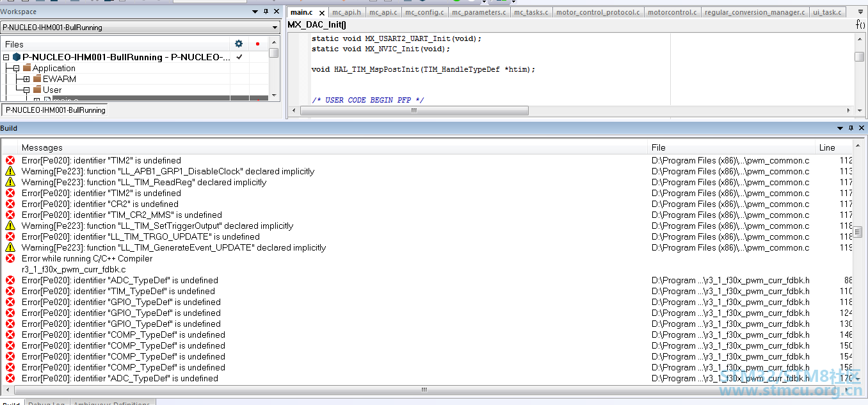This screenshot has width=868, height=405.
Task: Click error icon for identifier "CR2" message
Action: pyautogui.click(x=10, y=204)
